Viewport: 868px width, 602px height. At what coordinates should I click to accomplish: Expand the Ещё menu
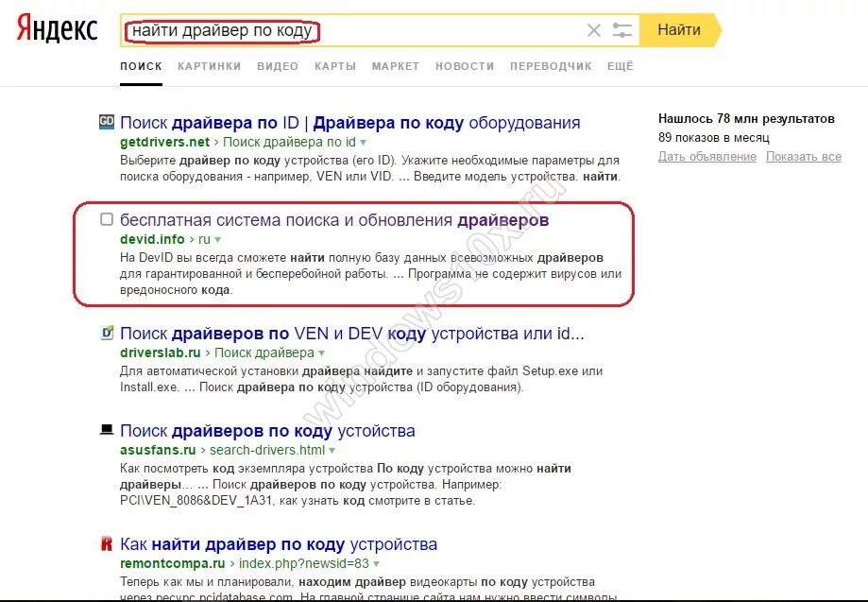pyautogui.click(x=620, y=66)
